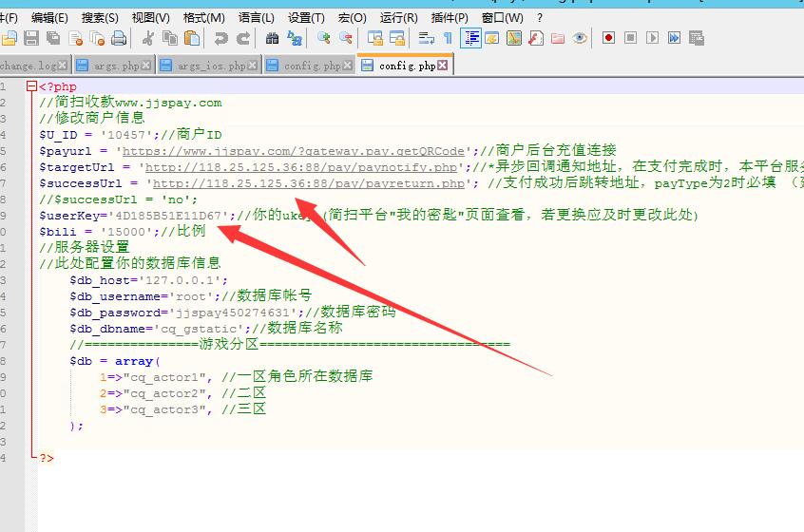Click the Save file toolbar icon
804x532 pixels.
pos(31,38)
